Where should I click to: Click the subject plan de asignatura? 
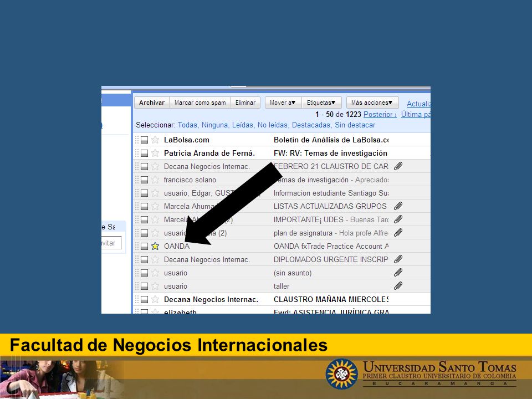pos(303,233)
